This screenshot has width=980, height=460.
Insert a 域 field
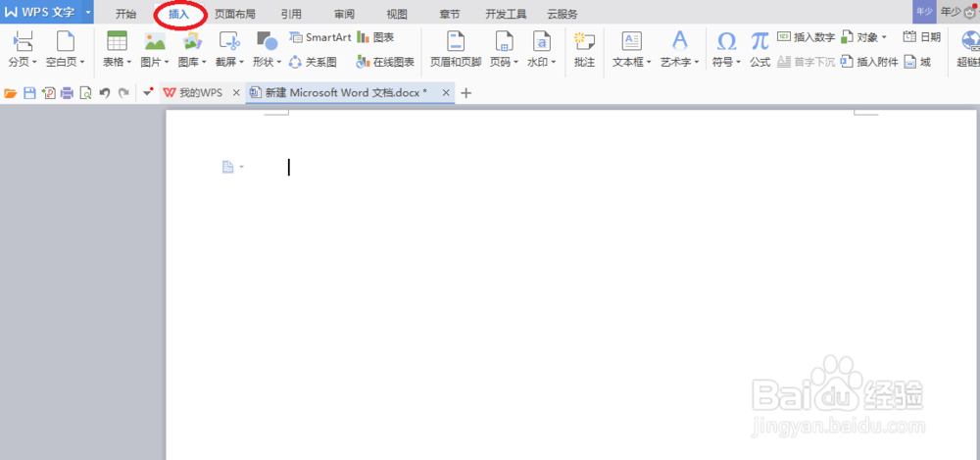click(x=917, y=62)
